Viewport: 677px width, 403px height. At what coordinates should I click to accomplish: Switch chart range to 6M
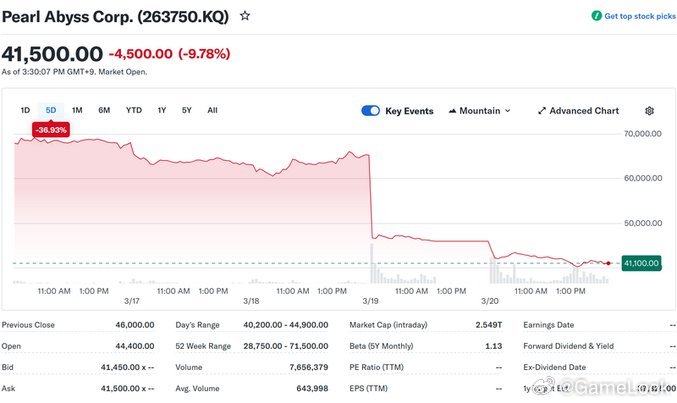click(x=104, y=110)
